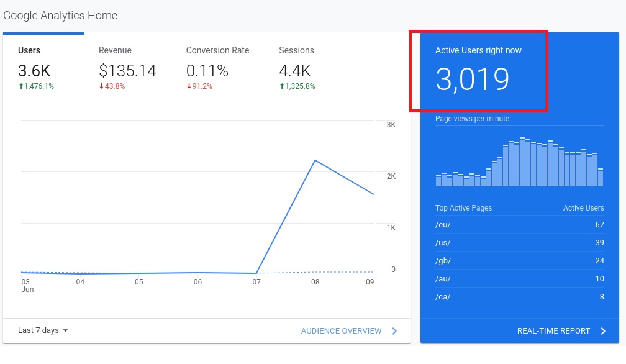Click the 1,476.1% users increase indicator
Screen dimensions: 626x364
tap(36, 86)
